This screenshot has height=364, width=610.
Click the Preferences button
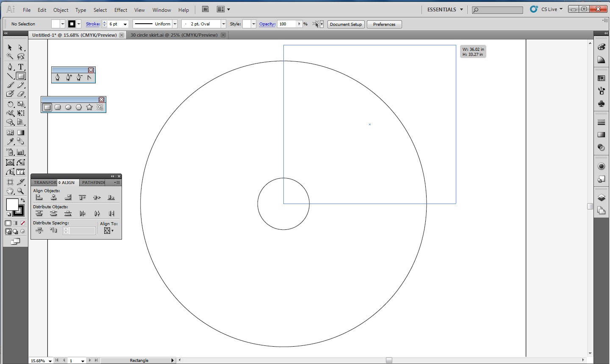point(384,24)
